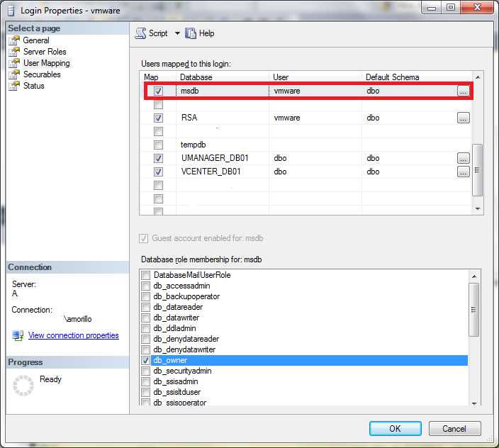Check the Map box for tempdb
Viewport: 499px width, 448px height.
158,145
